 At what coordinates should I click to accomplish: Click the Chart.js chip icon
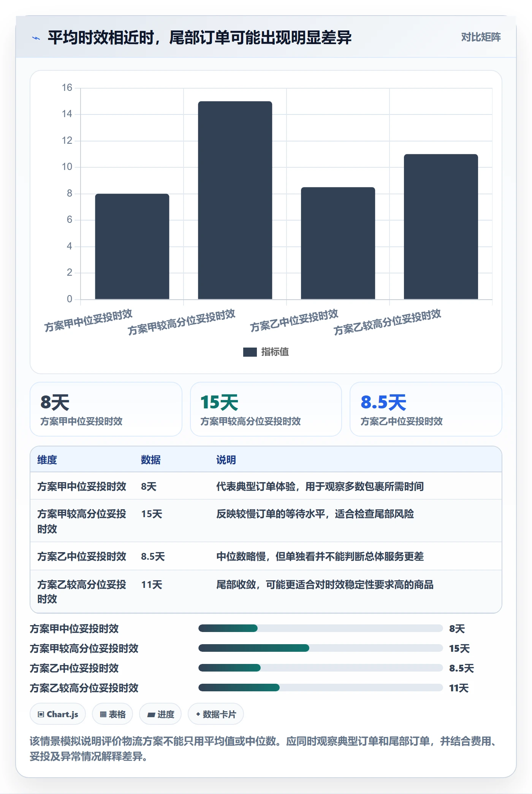tap(41, 715)
